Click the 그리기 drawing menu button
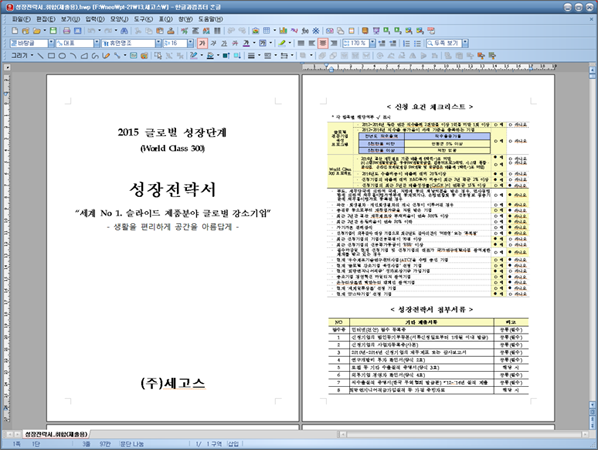 tap(22, 56)
